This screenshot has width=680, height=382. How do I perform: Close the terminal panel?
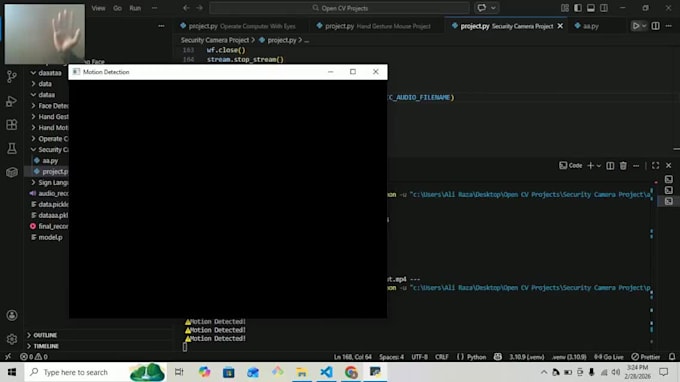click(668, 166)
